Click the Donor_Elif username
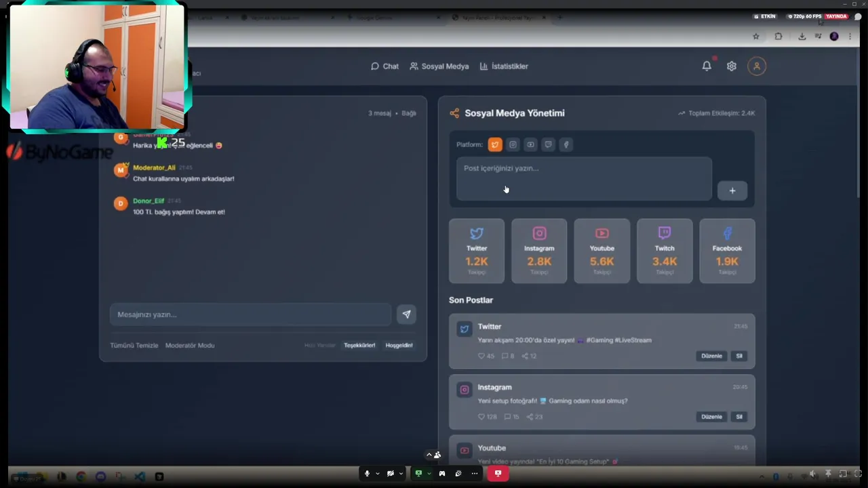The height and width of the screenshot is (488, 868). pos(149,201)
